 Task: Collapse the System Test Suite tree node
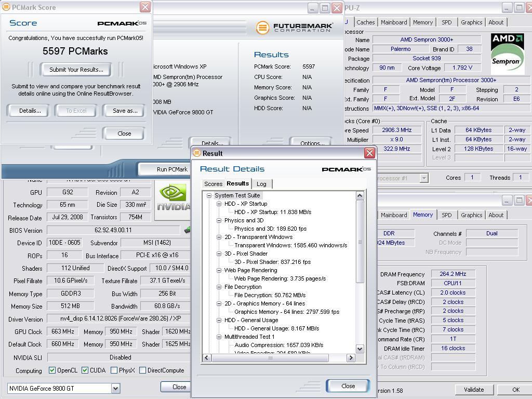[209, 195]
